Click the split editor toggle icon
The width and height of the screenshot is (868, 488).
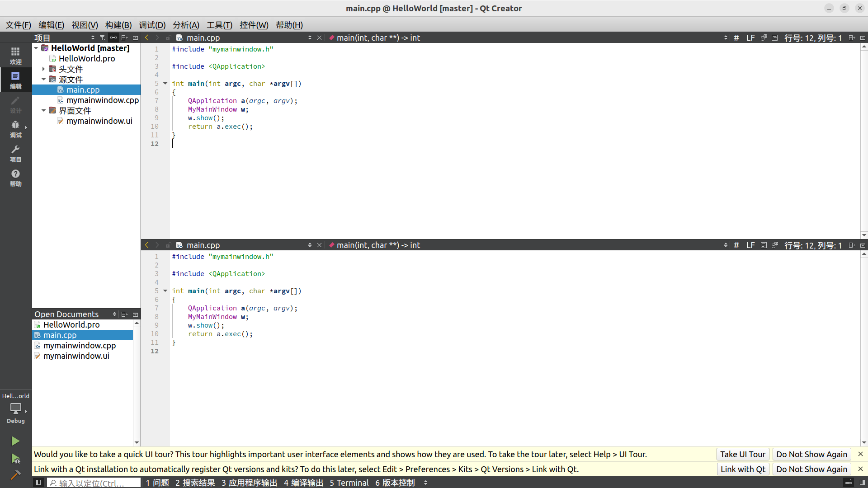coord(853,38)
